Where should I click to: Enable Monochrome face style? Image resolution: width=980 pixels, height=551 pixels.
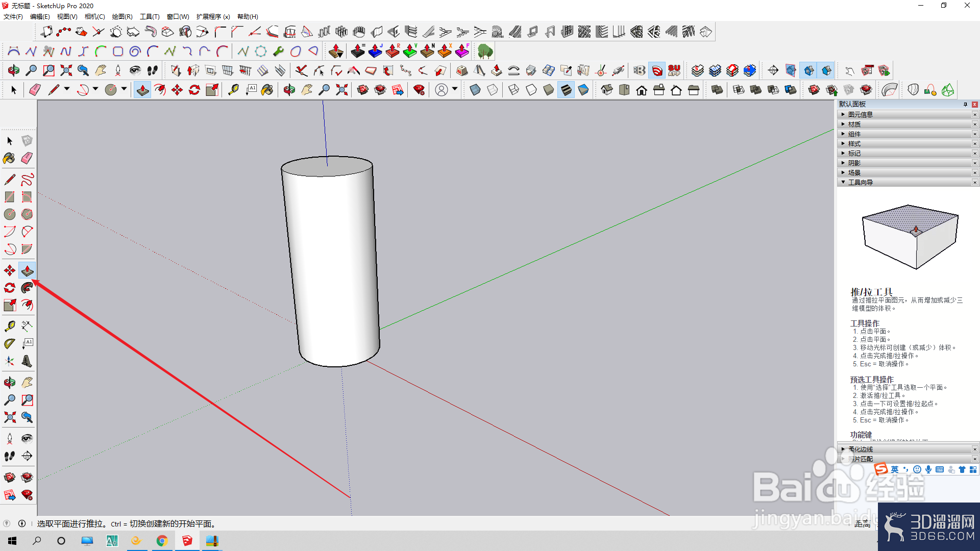pos(583,90)
